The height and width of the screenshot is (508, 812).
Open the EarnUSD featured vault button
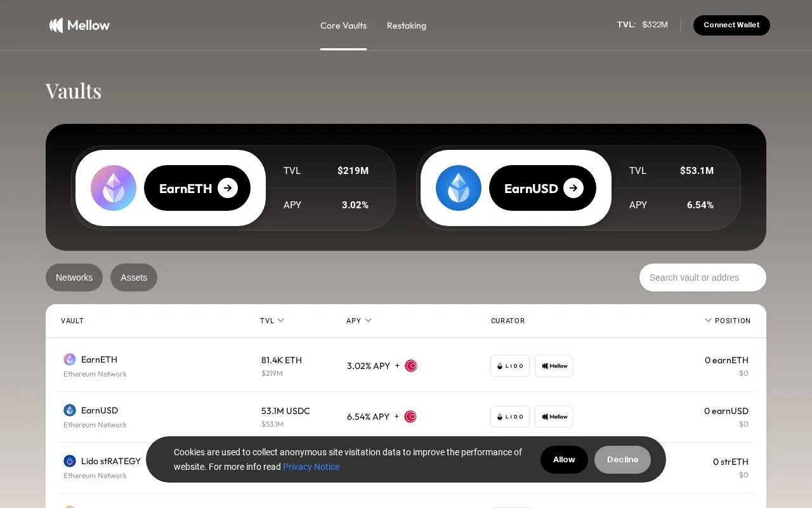[542, 188]
